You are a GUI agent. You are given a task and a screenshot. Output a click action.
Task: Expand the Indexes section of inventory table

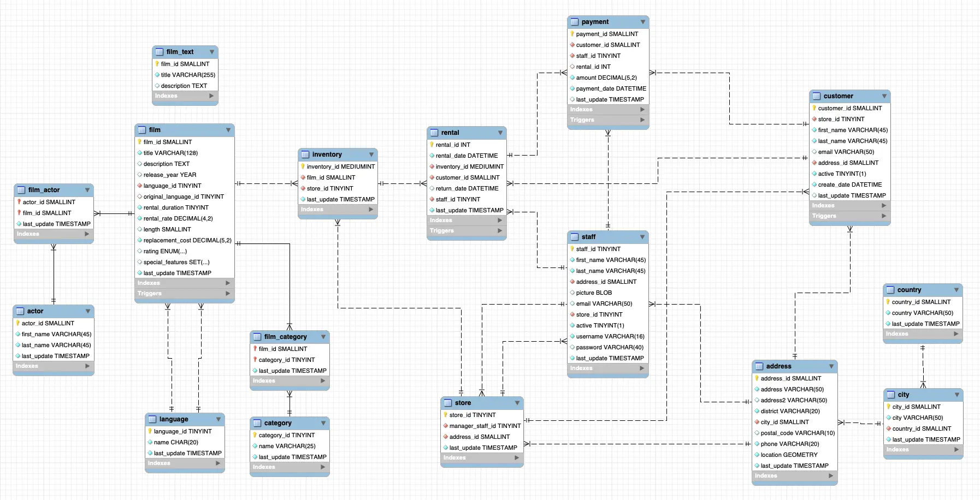[x=371, y=210]
